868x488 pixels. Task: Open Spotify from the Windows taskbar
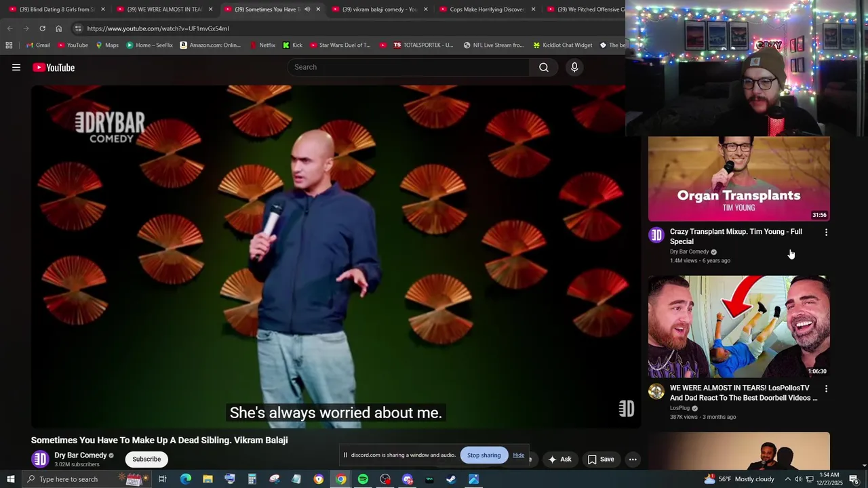pos(363,479)
